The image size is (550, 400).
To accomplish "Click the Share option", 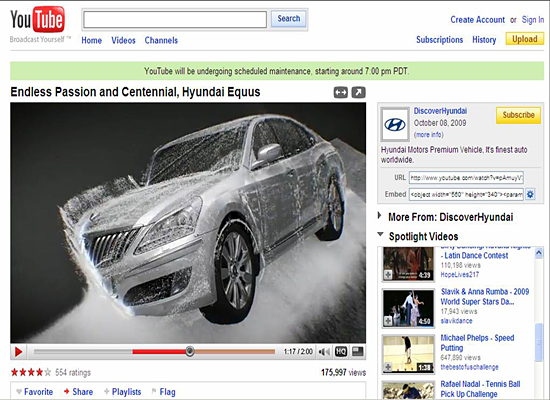I will click(79, 392).
